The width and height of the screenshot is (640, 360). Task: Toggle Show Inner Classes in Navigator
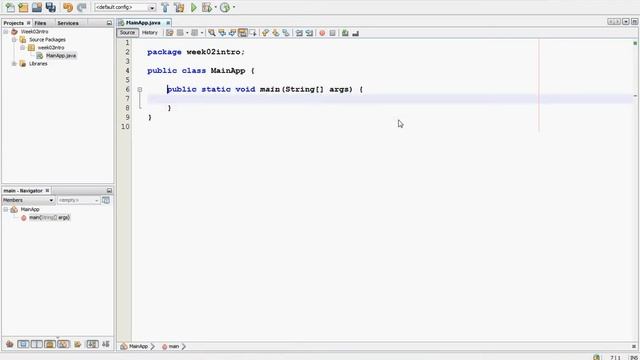point(64,344)
